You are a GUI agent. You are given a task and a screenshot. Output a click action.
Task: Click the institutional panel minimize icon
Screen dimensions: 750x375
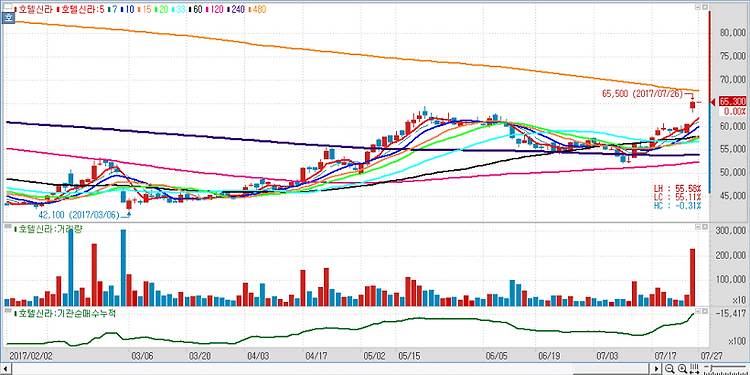(x=698, y=311)
